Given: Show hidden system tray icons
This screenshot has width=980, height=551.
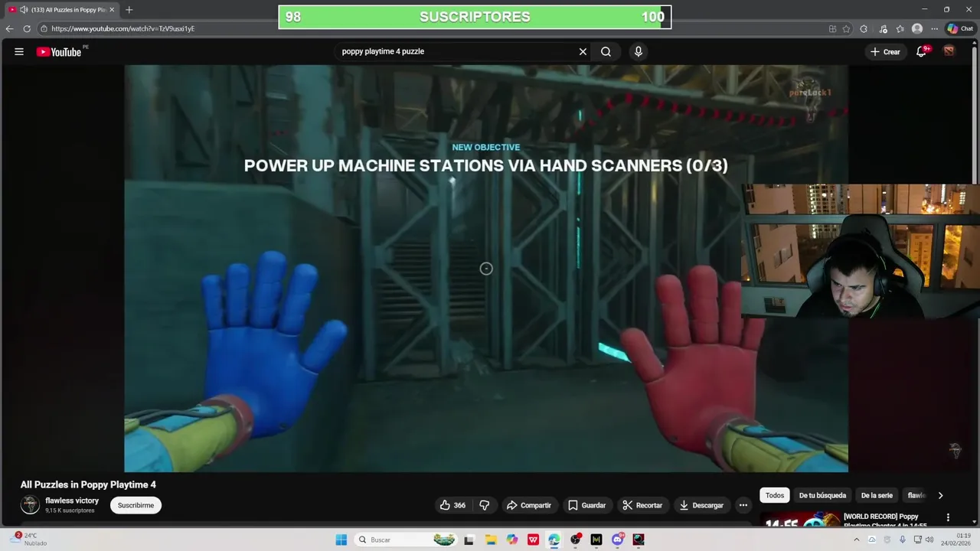Looking at the screenshot, I should click(x=856, y=540).
